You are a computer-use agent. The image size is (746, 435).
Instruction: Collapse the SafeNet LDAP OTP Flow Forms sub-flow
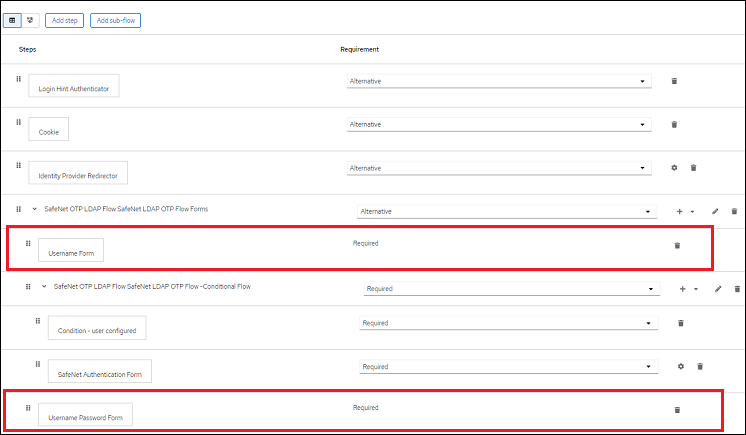pos(35,210)
